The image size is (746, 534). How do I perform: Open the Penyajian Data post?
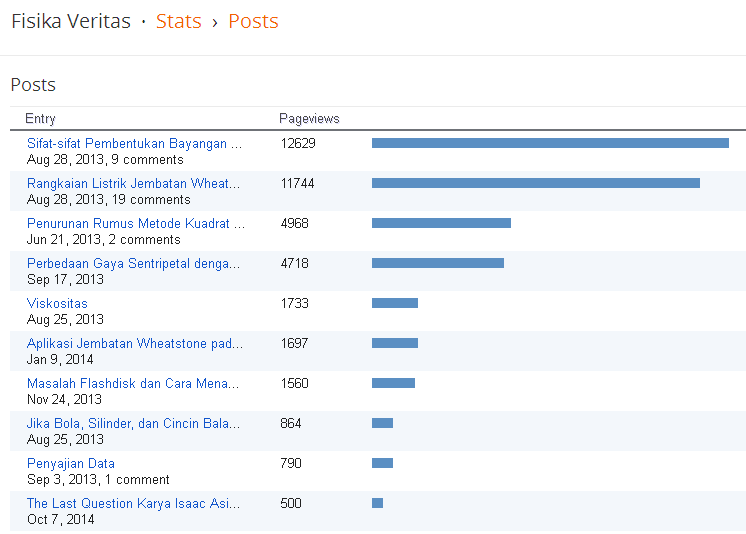pyautogui.click(x=71, y=463)
